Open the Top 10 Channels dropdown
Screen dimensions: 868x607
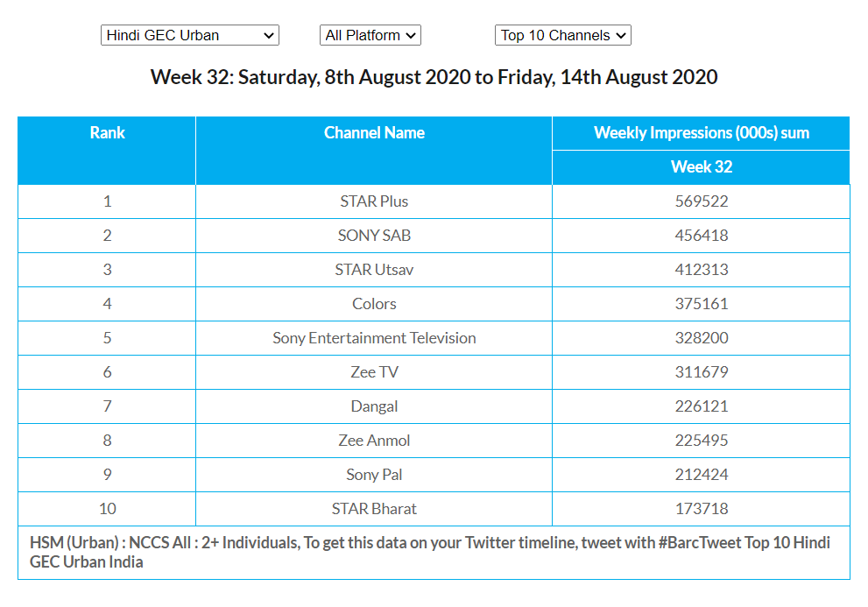click(x=562, y=35)
